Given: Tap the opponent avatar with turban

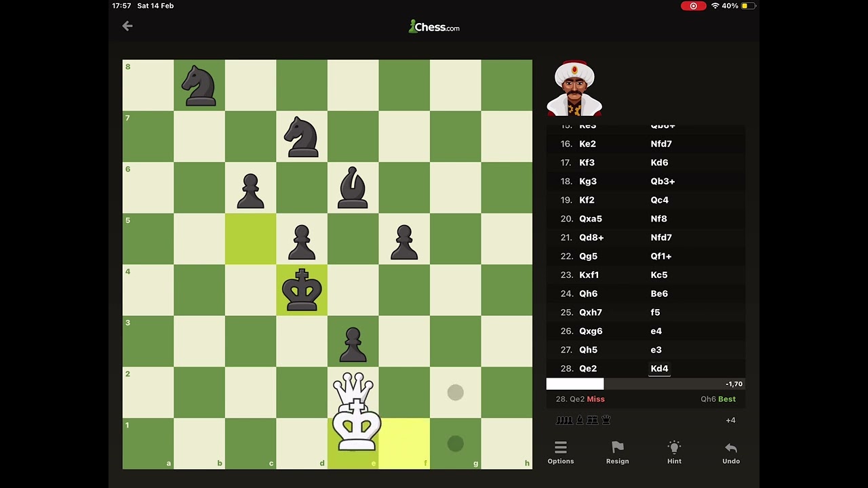Looking at the screenshot, I should click(x=574, y=89).
